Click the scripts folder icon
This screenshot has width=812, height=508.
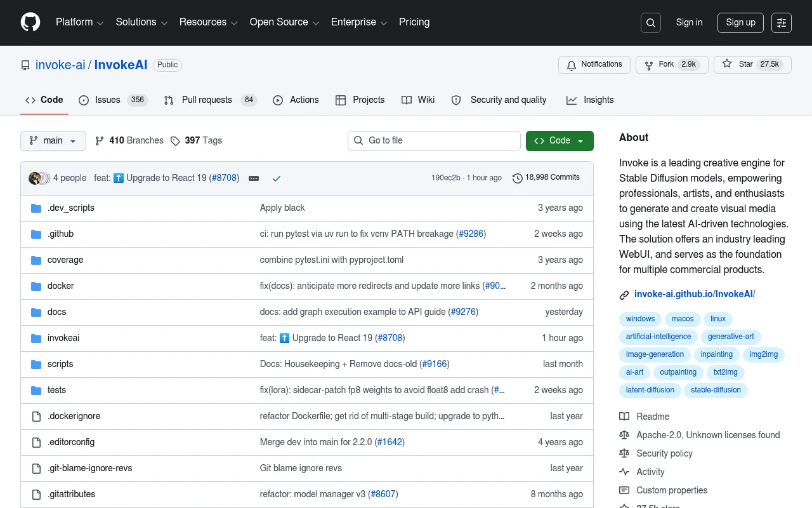(x=36, y=364)
